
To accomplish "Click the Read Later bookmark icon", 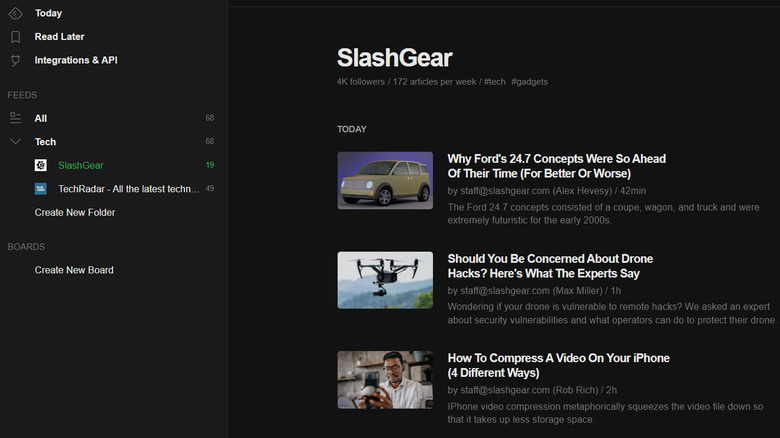I will 15,37.
